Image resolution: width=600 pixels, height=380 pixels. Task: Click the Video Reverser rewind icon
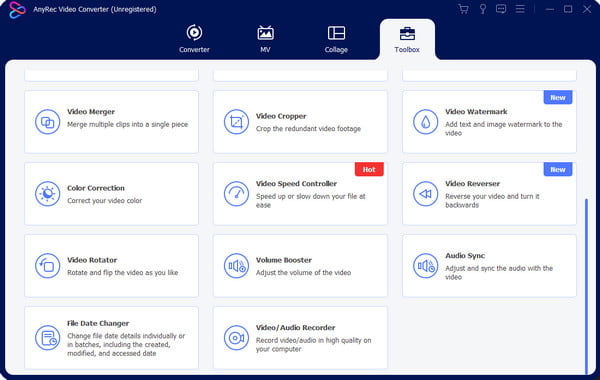tap(426, 194)
